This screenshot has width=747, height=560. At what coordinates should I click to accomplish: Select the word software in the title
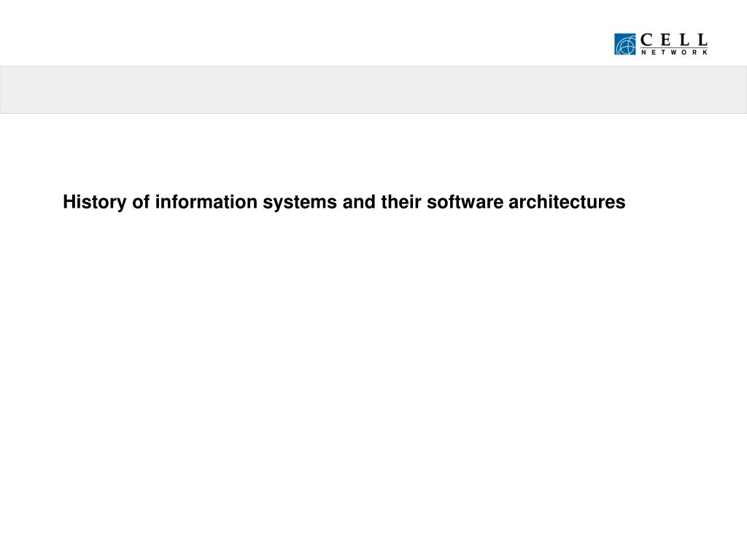coord(465,201)
